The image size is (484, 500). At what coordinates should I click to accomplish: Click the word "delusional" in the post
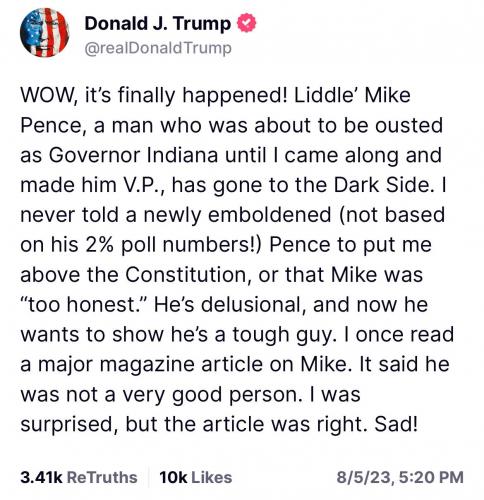coord(253,305)
